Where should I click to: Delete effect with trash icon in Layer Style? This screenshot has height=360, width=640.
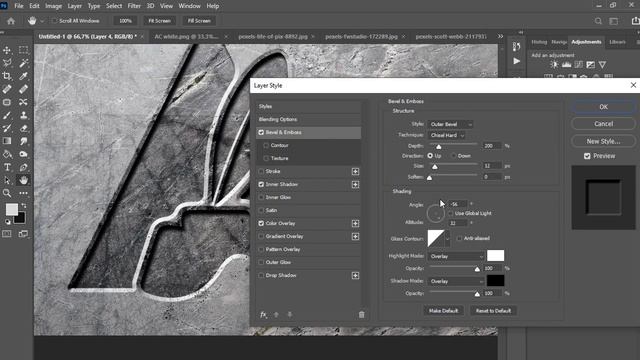pos(361,315)
